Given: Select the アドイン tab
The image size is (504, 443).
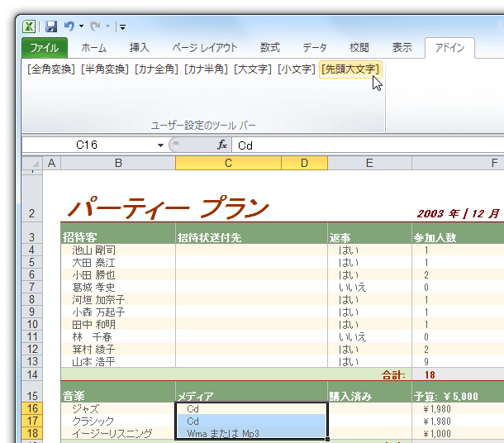Looking at the screenshot, I should click(x=449, y=48).
